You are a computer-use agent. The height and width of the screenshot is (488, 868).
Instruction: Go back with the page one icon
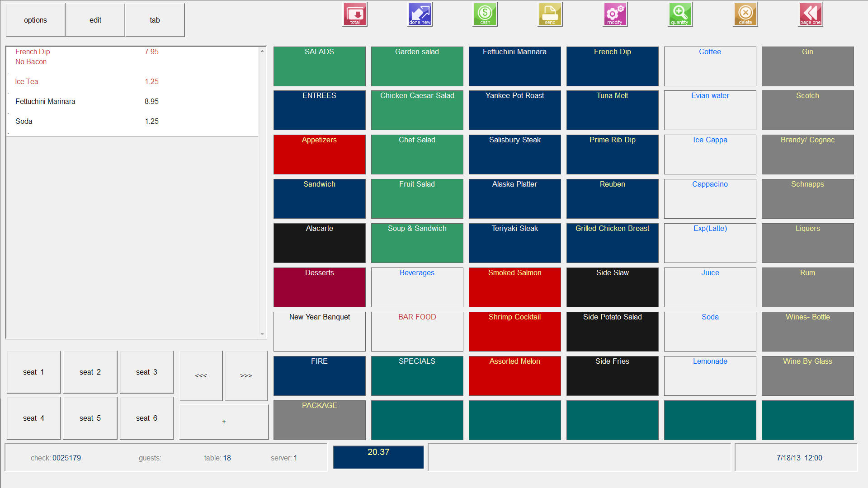pyautogui.click(x=811, y=14)
